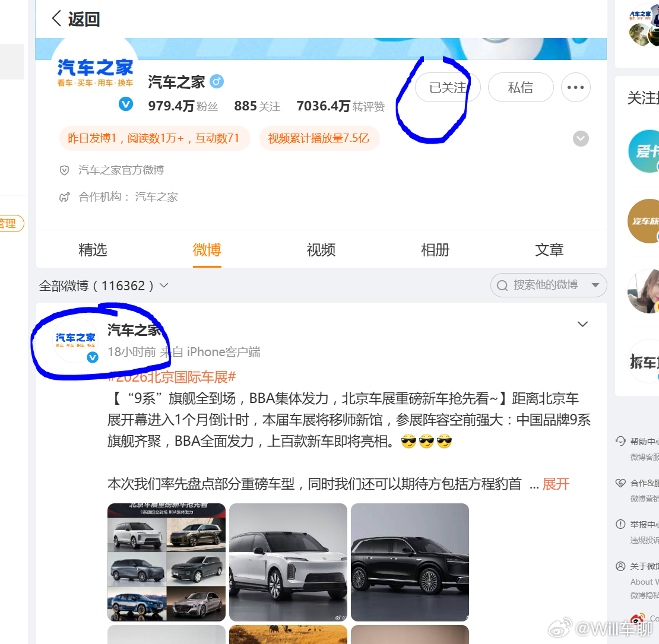Open the post author name 汽车之家
Viewport: 659px width, 644px height.
[134, 330]
